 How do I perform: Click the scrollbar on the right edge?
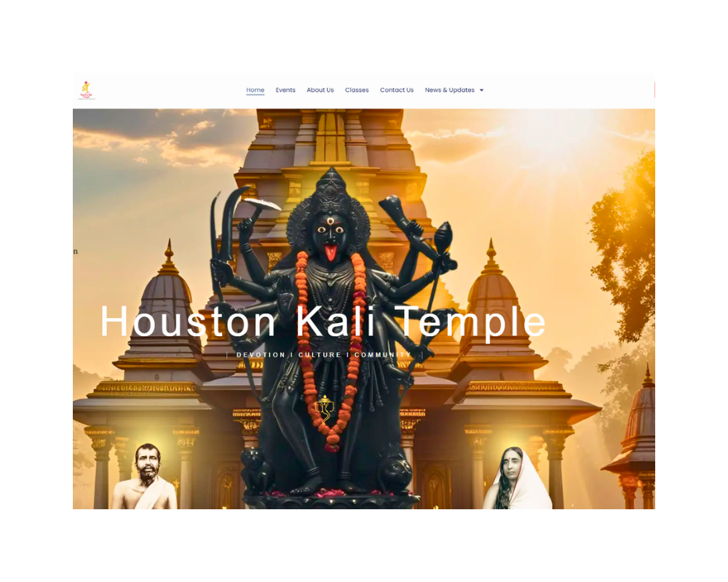(x=653, y=90)
